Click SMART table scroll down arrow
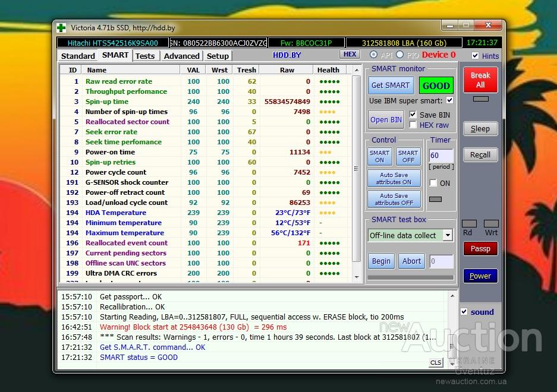 pyautogui.click(x=356, y=277)
